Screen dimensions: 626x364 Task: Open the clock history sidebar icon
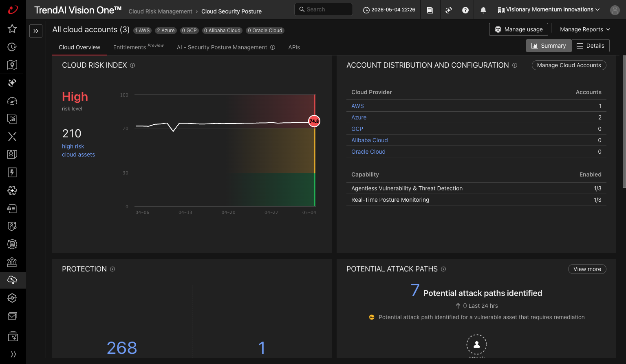(x=12, y=47)
